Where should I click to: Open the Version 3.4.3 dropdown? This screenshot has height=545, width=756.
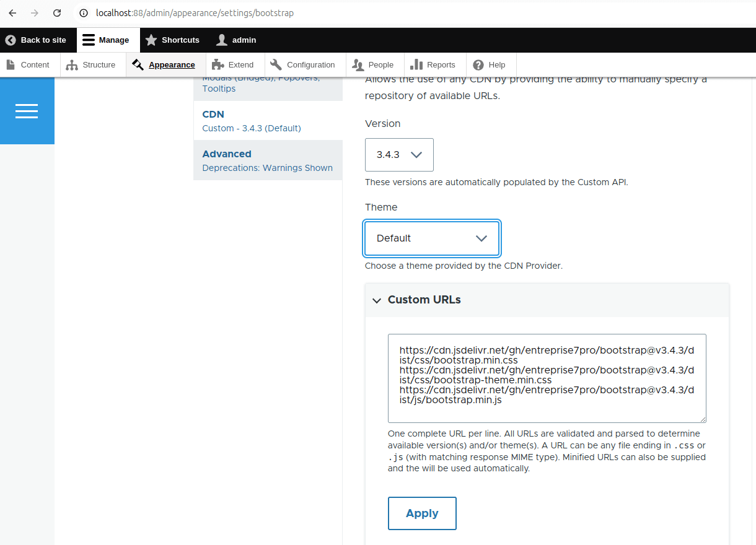pyautogui.click(x=399, y=155)
